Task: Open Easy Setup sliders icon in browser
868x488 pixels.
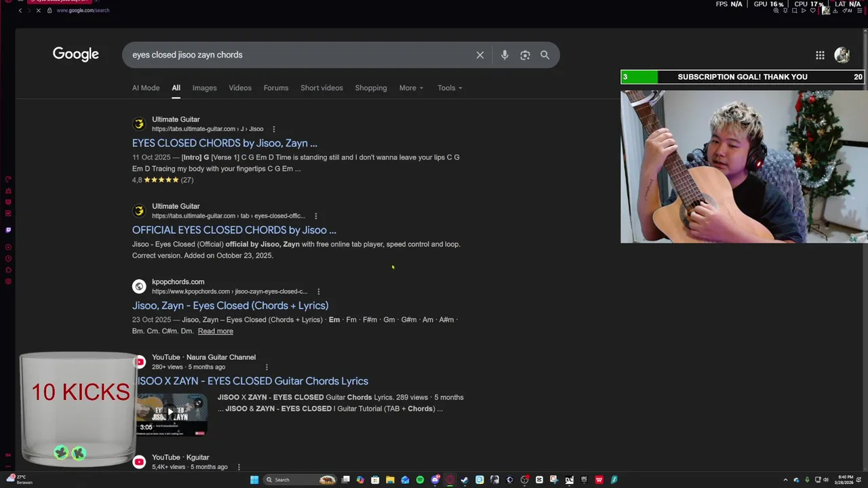Action: point(859,11)
